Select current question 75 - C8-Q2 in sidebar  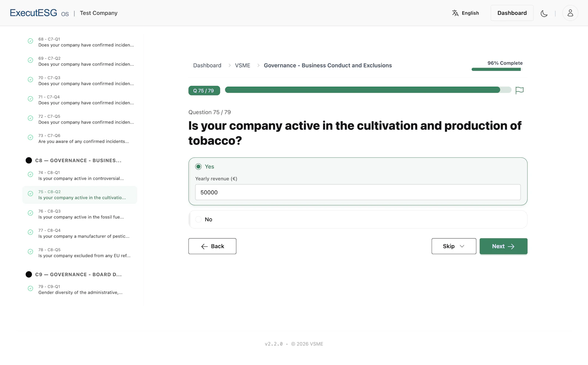coord(80,195)
